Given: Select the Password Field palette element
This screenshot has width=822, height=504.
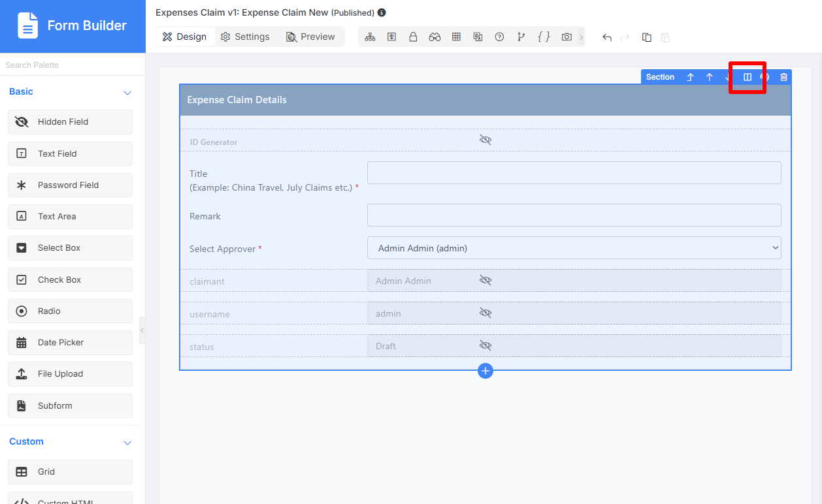Looking at the screenshot, I should [70, 185].
